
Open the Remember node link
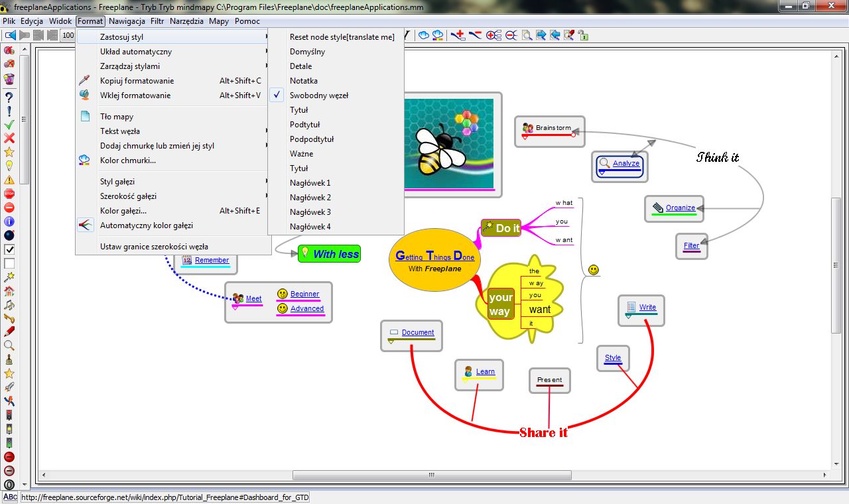(212, 260)
